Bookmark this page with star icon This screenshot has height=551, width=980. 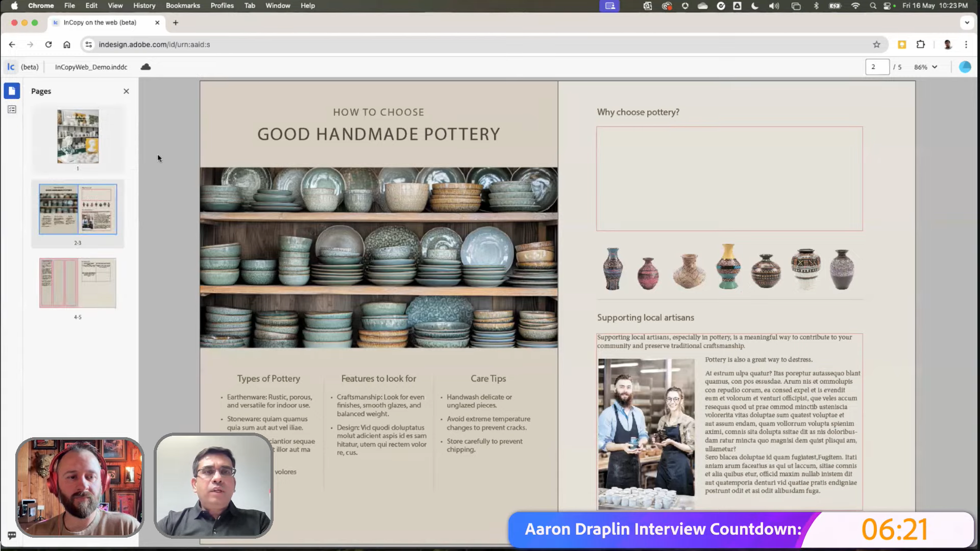[x=876, y=44]
